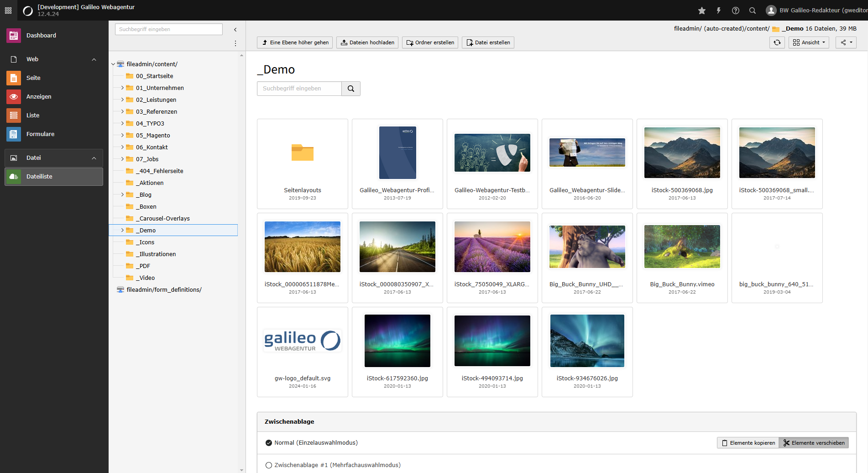Click the Elemente verschieben button
868x473 pixels.
(x=814, y=442)
